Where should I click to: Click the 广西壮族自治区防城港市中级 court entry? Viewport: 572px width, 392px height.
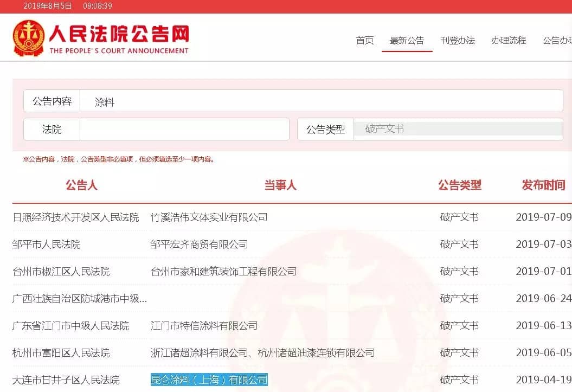(80, 299)
